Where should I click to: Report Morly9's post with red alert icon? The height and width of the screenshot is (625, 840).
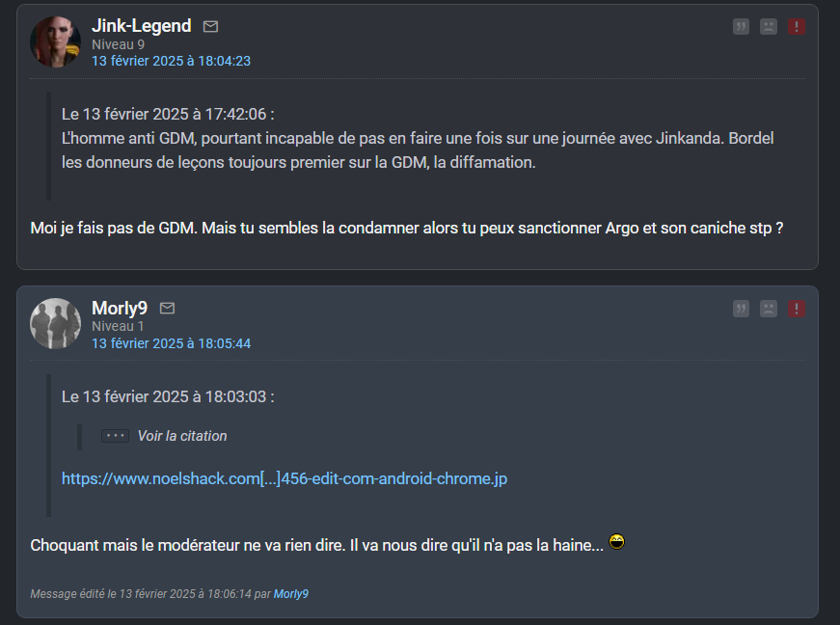(797, 309)
